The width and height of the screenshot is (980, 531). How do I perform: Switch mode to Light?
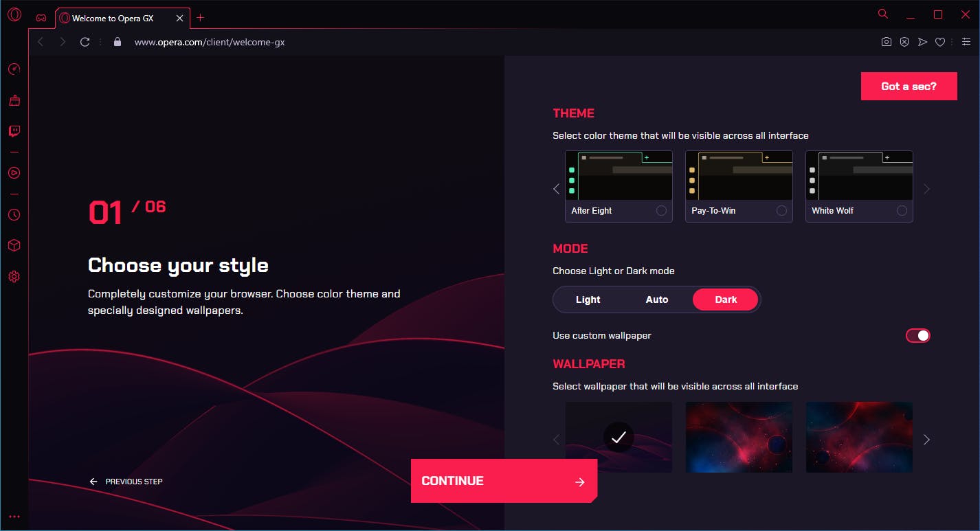588,300
